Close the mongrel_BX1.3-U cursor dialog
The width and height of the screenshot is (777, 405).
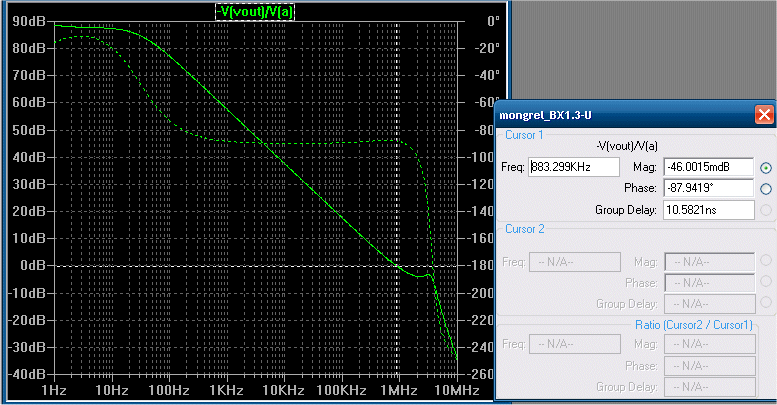click(764, 115)
